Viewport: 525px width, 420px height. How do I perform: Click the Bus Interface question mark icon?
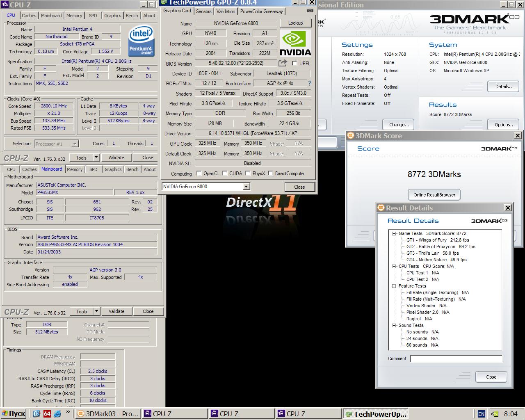[x=309, y=83]
